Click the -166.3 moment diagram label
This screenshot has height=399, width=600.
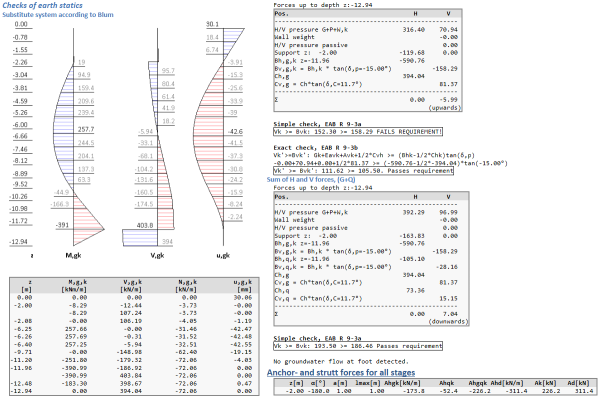click(60, 204)
